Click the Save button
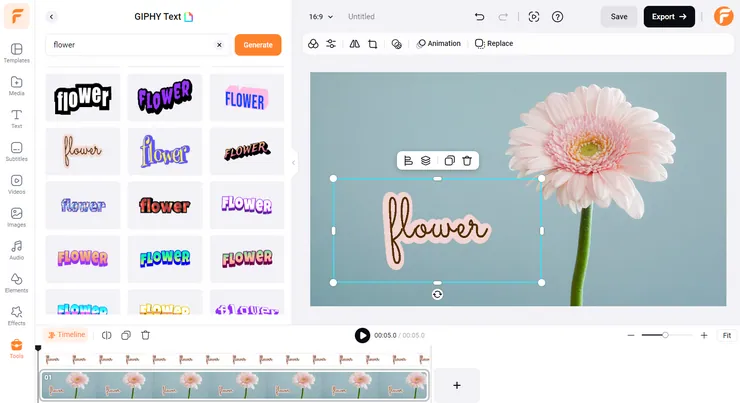This screenshot has width=740, height=403. 619,17
